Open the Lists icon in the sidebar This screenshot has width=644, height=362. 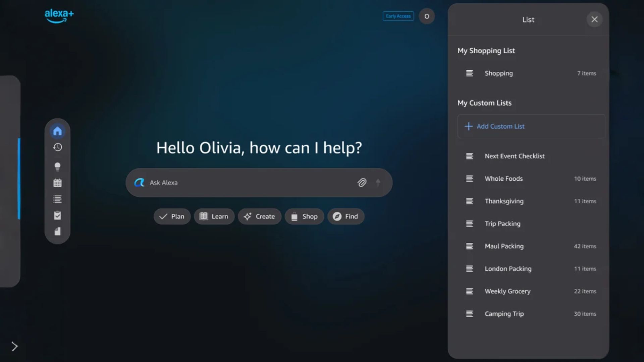[57, 199]
